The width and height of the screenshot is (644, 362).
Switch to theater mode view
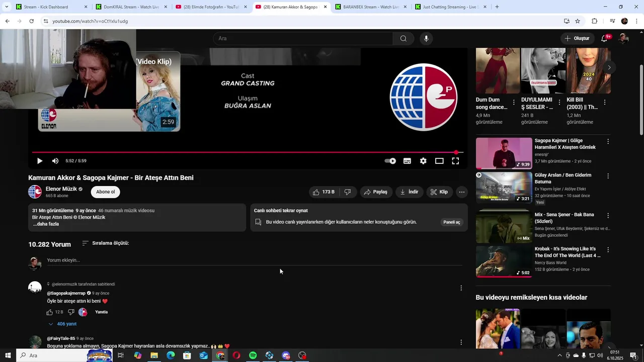pyautogui.click(x=439, y=161)
